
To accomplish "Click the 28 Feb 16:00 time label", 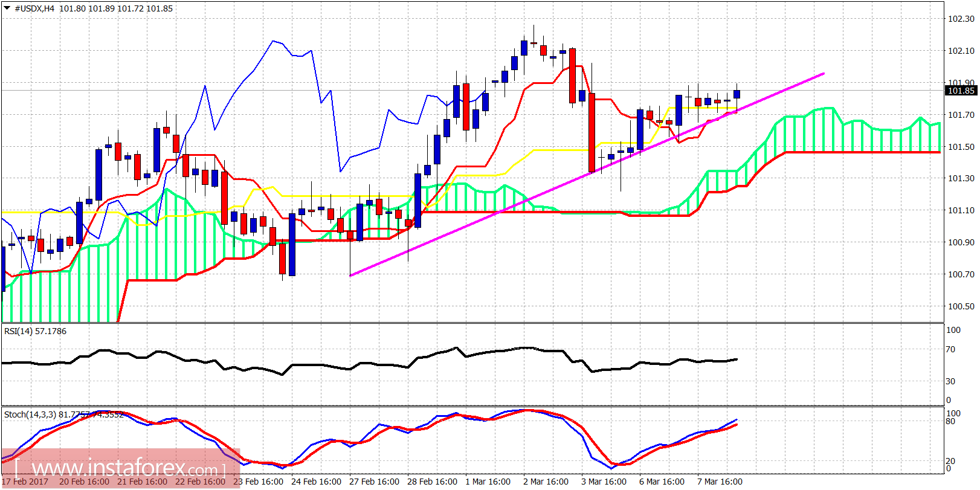I will [x=432, y=482].
